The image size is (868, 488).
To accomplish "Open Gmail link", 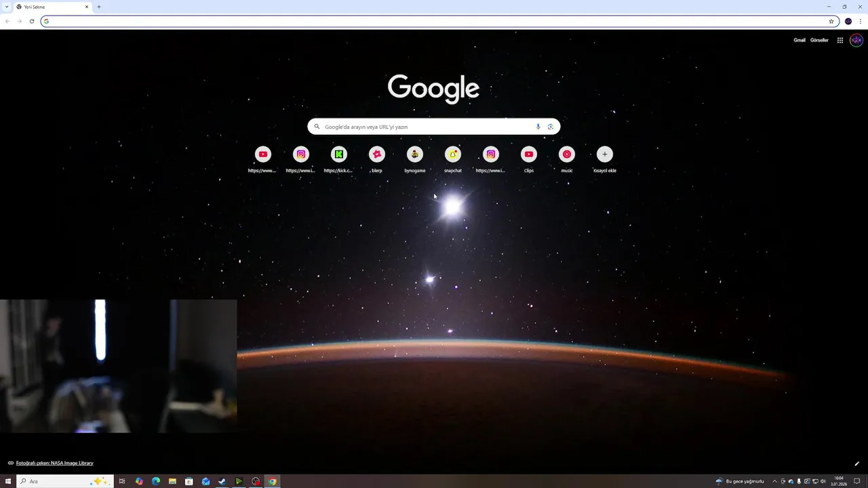I will (800, 40).
